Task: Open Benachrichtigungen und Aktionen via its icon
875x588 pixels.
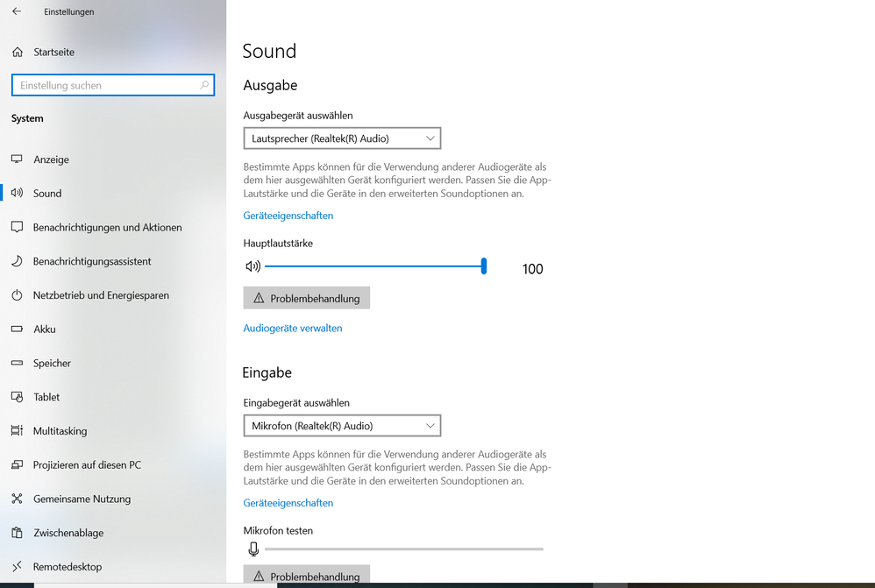Action: 16,227
